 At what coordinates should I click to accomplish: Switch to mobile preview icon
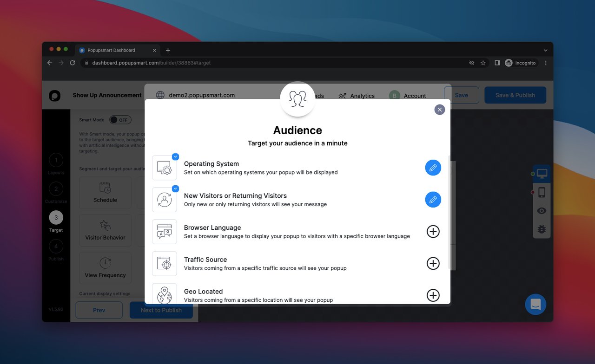tap(542, 192)
